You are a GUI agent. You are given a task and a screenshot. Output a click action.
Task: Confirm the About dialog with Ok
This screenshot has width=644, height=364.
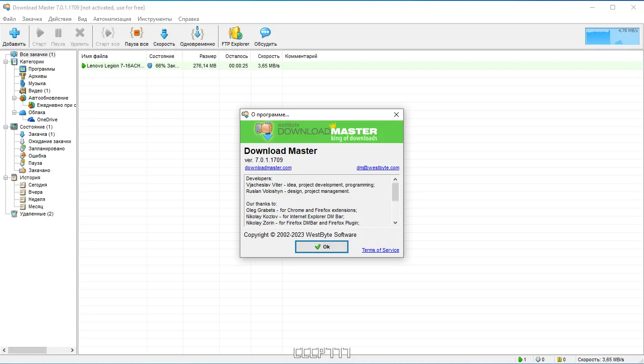[322, 247]
